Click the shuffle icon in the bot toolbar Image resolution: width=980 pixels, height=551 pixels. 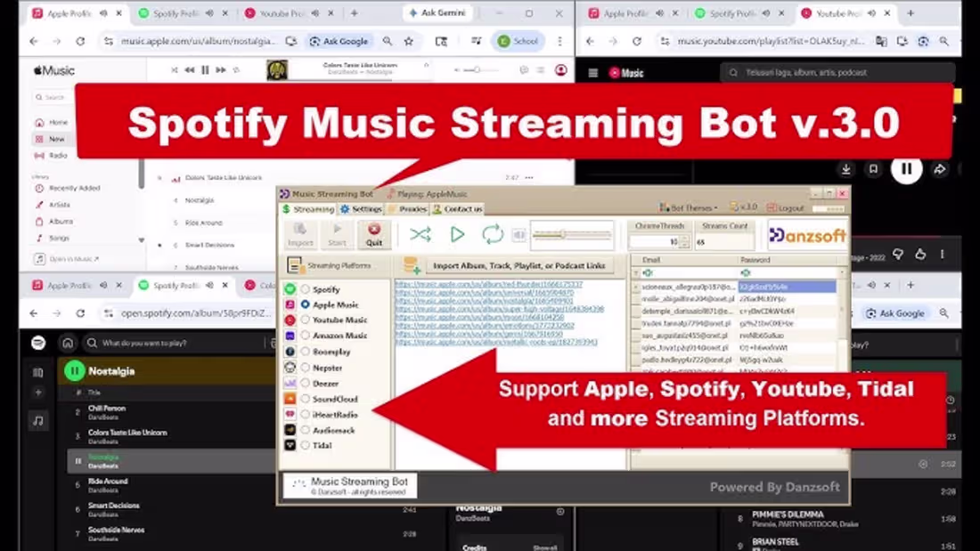420,234
